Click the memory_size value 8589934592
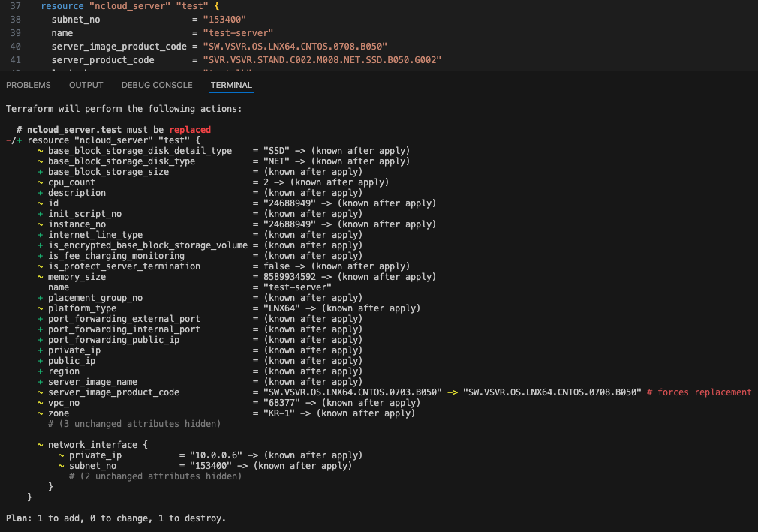This screenshot has width=758, height=532. [x=290, y=277]
